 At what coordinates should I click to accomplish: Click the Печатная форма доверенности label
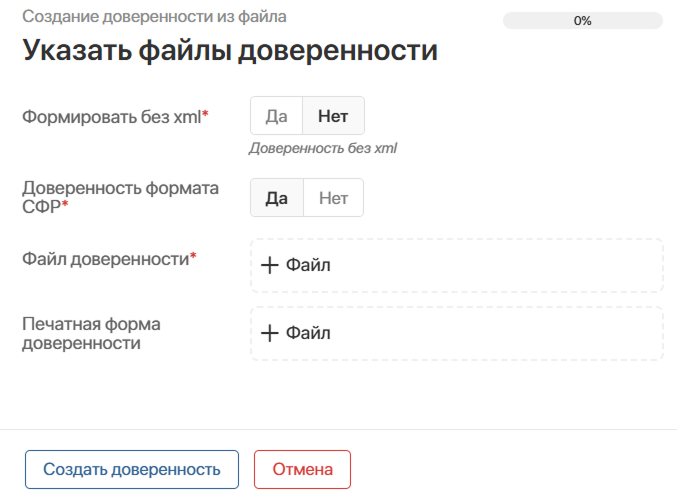(x=91, y=334)
